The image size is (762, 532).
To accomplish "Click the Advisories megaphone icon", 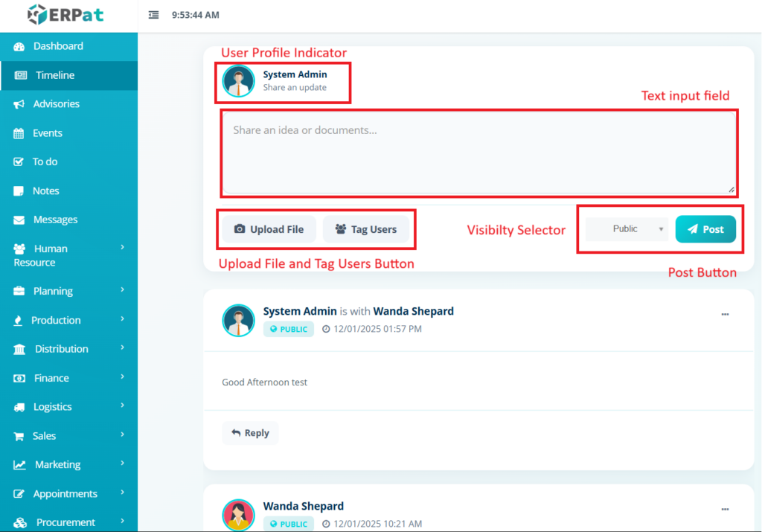I will coord(19,104).
